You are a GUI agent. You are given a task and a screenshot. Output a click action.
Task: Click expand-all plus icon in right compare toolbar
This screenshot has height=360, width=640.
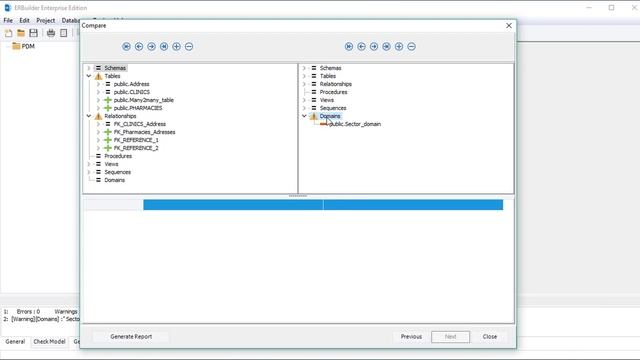[399, 47]
